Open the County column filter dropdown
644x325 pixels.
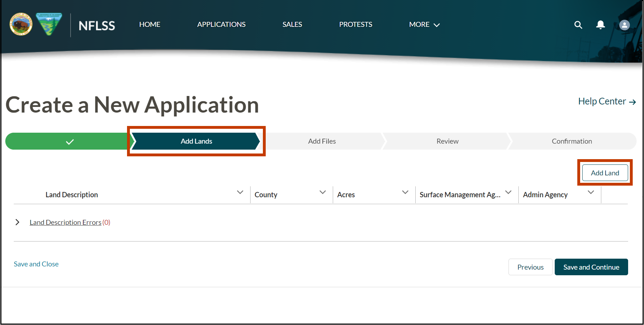322,192
